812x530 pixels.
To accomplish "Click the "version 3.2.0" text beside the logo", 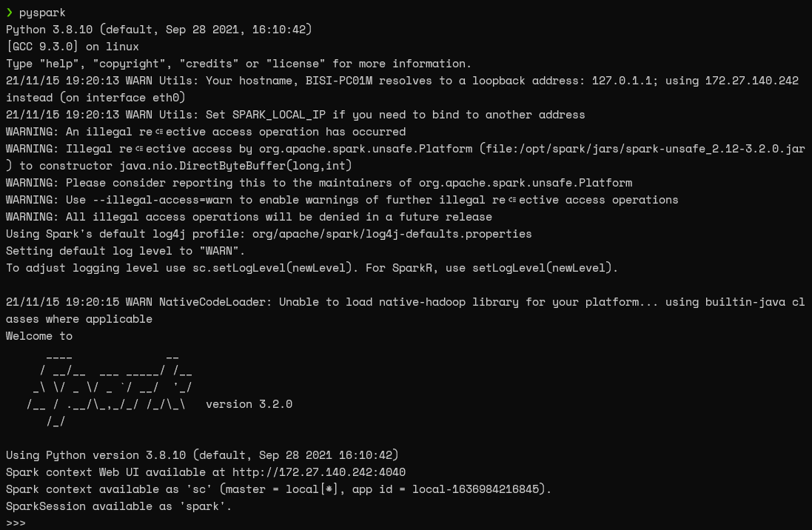I will pyautogui.click(x=249, y=404).
